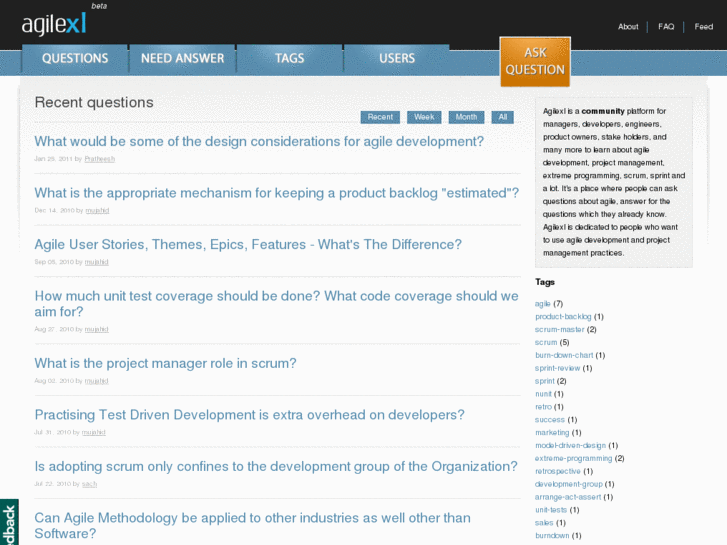Select the retrospective tag
Screen dimensions: 727x545
(558, 472)
